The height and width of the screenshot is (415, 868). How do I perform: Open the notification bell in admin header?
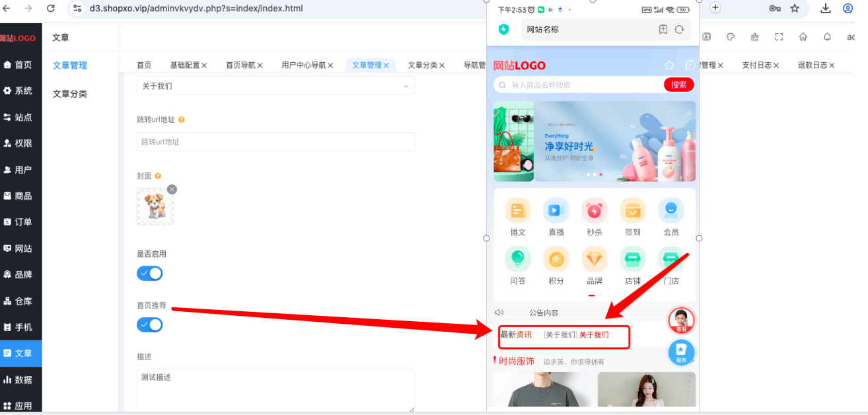click(x=827, y=37)
